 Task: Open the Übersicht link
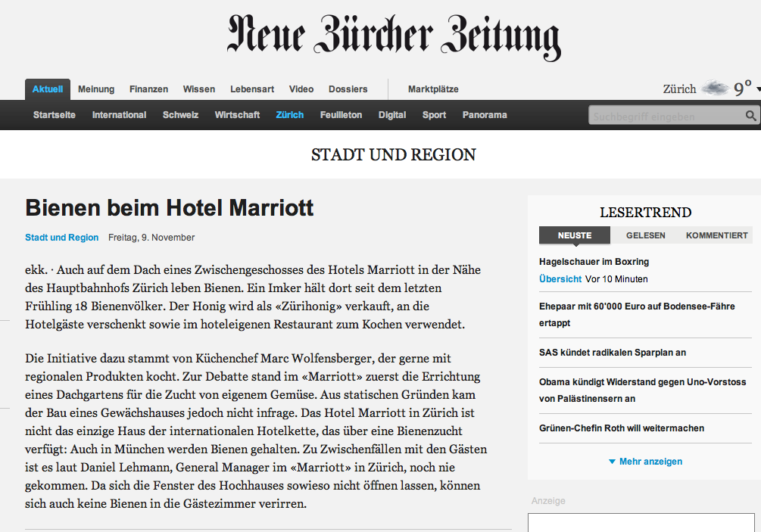[x=560, y=279]
